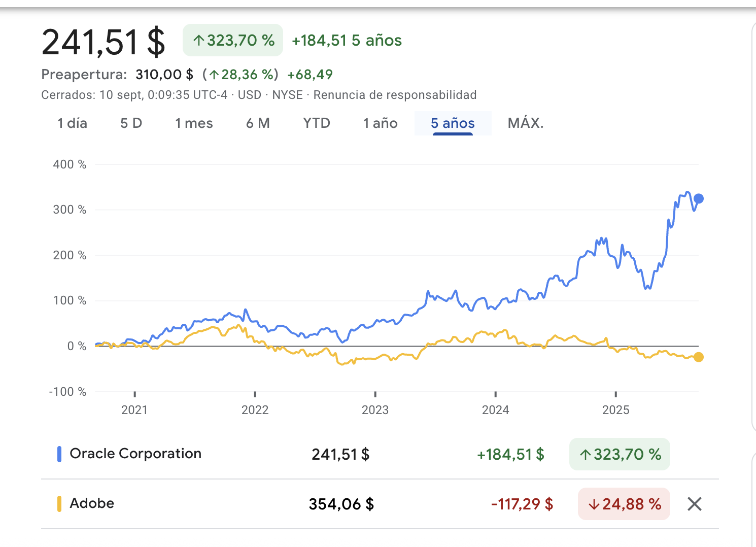The image size is (756, 547).
Task: Click Oracle Corporation name in comparison list
Action: coord(135,454)
